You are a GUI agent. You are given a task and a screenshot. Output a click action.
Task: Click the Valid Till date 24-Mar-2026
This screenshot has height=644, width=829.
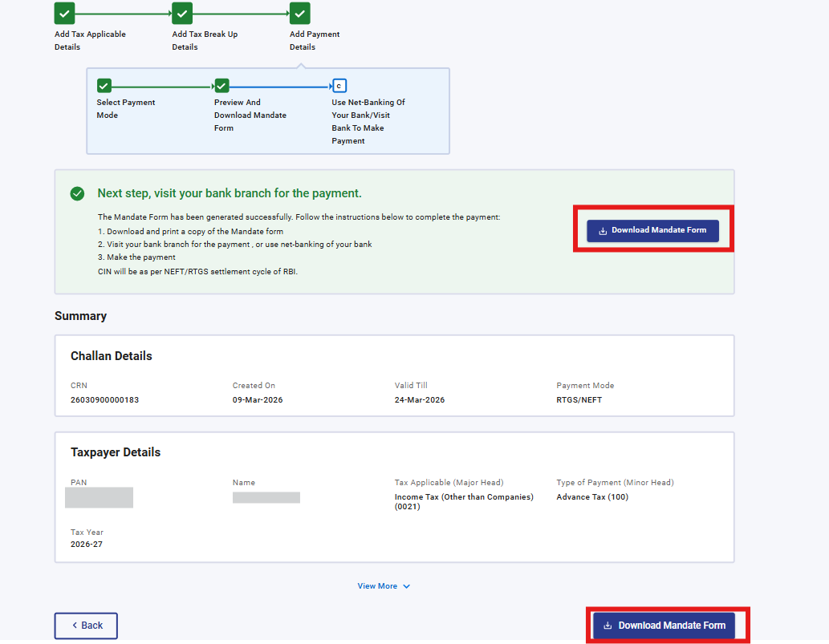click(x=419, y=400)
